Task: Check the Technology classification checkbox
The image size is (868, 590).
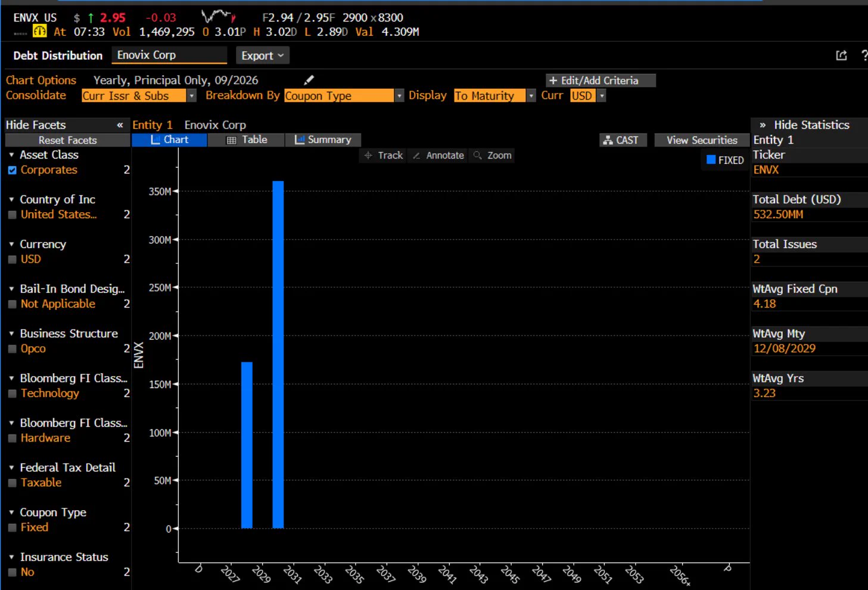Action: [12, 393]
